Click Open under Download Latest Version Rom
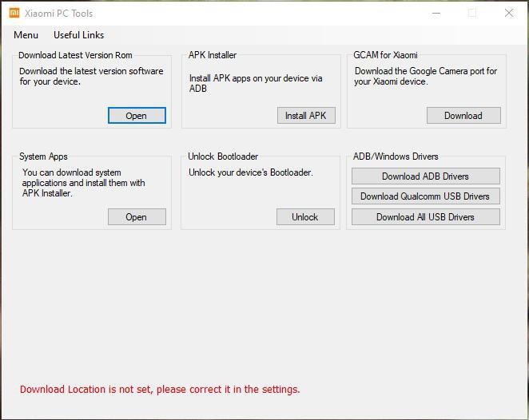Screen dimensions: 529x420 (x=137, y=116)
